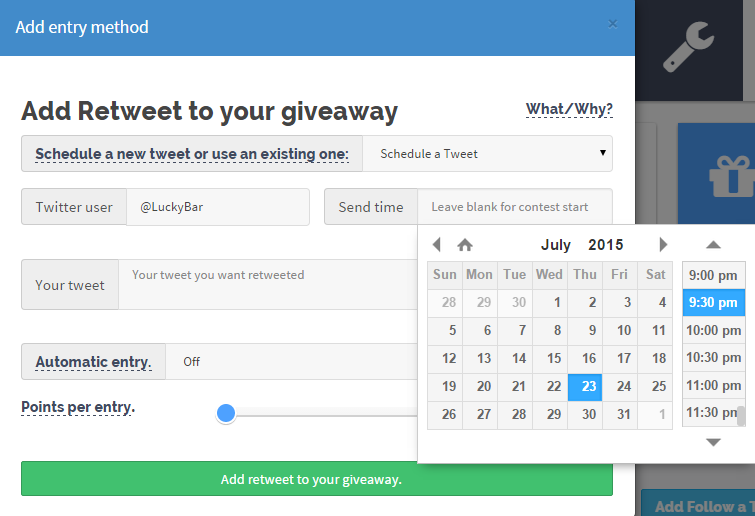Image resolution: width=755 pixels, height=516 pixels.
Task: Open Schedule a Tweet dropdown
Action: pyautogui.click(x=487, y=154)
